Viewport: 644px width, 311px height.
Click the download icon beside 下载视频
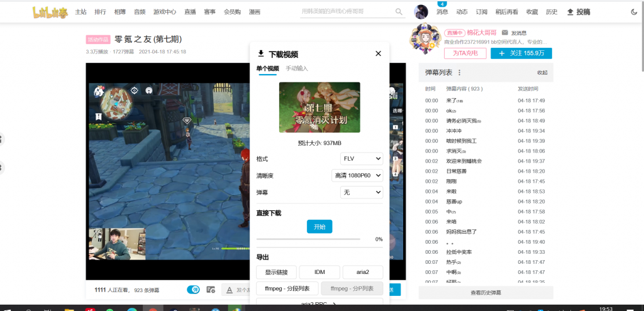(x=260, y=54)
